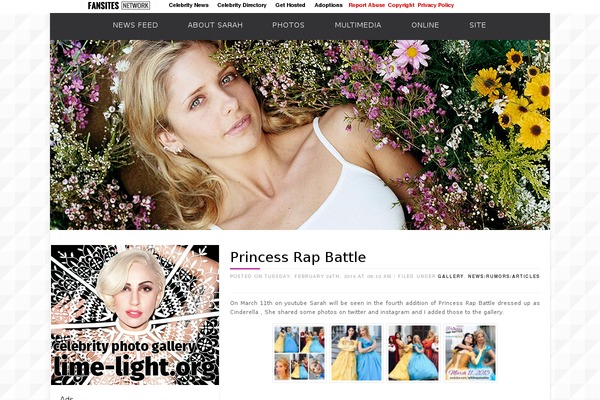Open Celebrity News link
Viewport: 600px width, 400px height.
189,5
